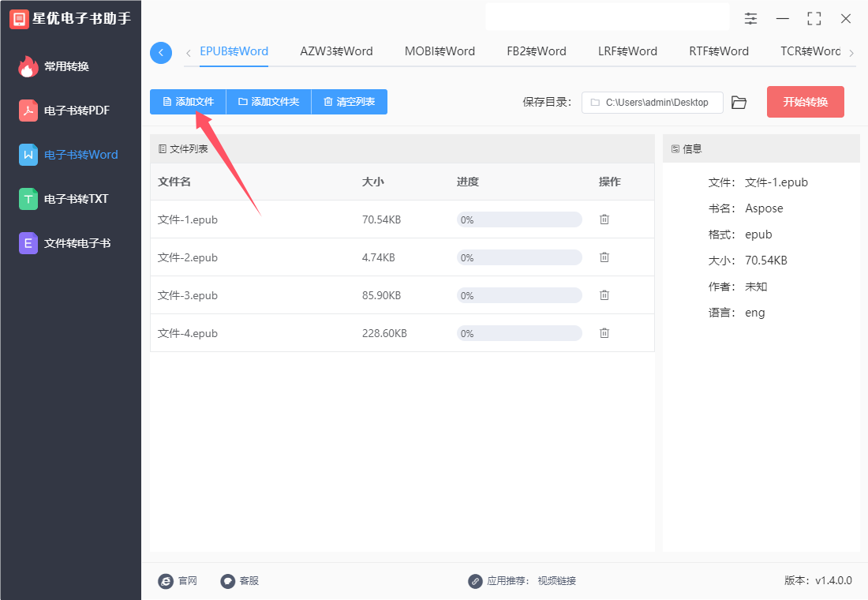Click the flame icon beside 常用转换

(28, 66)
